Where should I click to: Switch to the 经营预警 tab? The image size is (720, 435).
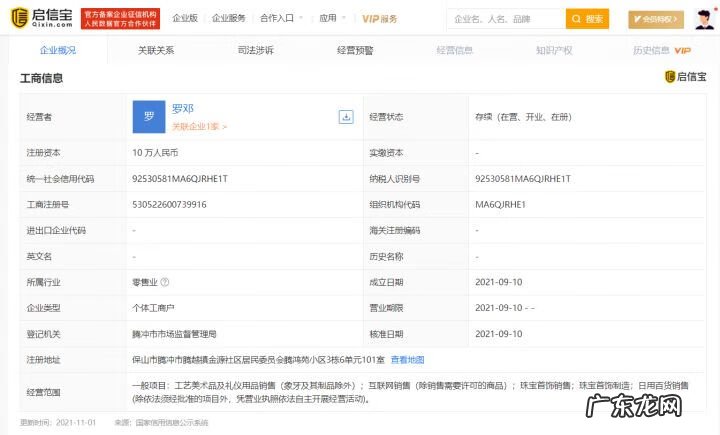(355, 50)
